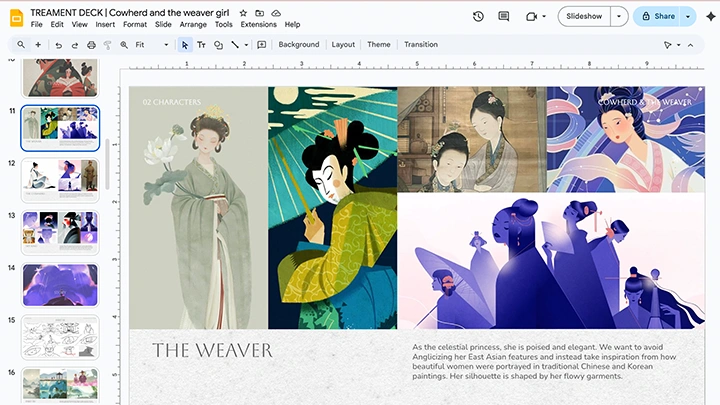Activate paint format tool
This screenshot has width=720, height=405.
point(107,45)
